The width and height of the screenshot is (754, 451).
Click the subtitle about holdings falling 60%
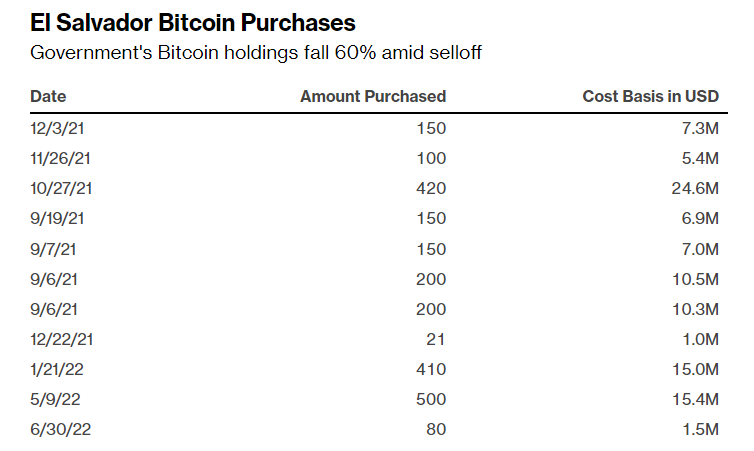257,53
